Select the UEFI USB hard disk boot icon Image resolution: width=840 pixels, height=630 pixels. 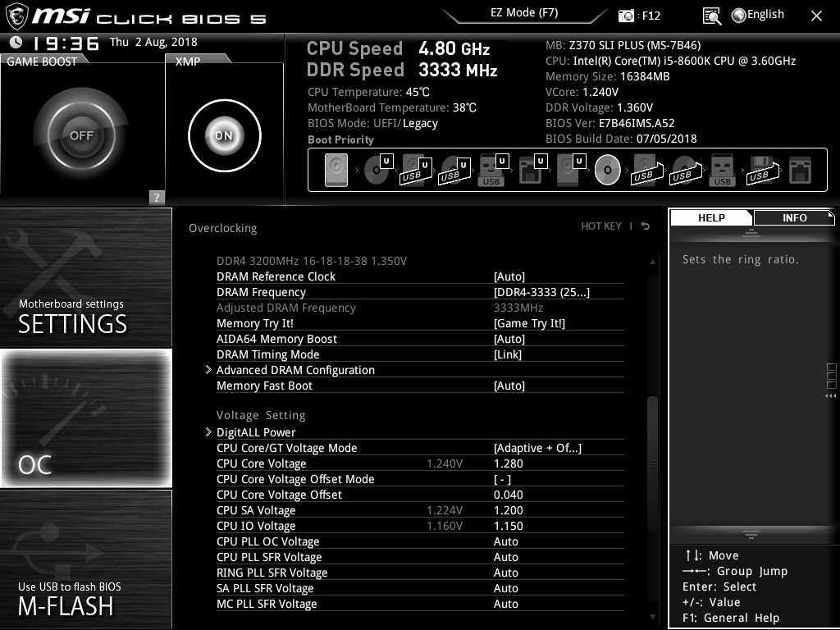tap(416, 171)
